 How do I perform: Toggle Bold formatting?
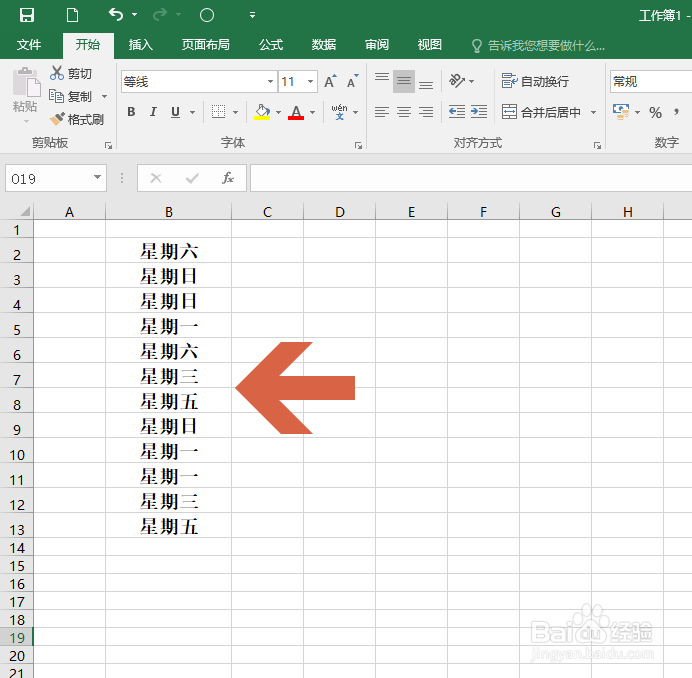pyautogui.click(x=131, y=112)
